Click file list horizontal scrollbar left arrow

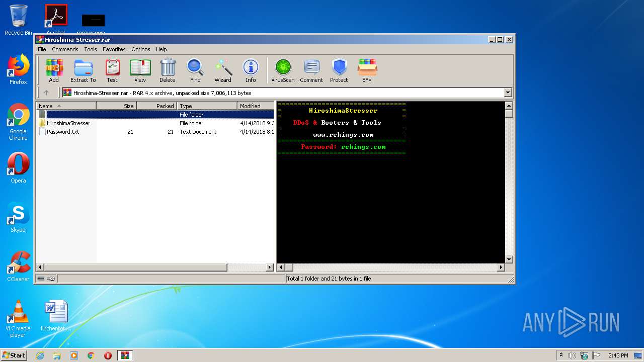tap(41, 267)
